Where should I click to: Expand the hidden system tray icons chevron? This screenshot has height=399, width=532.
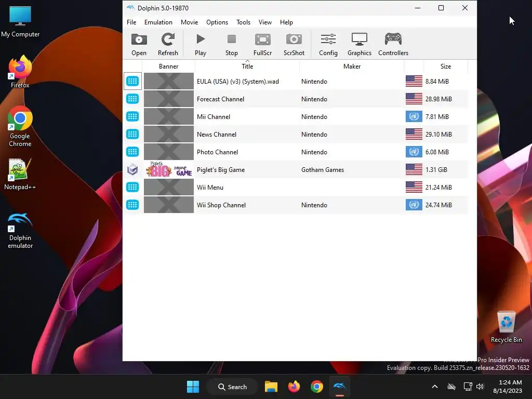tap(435, 387)
